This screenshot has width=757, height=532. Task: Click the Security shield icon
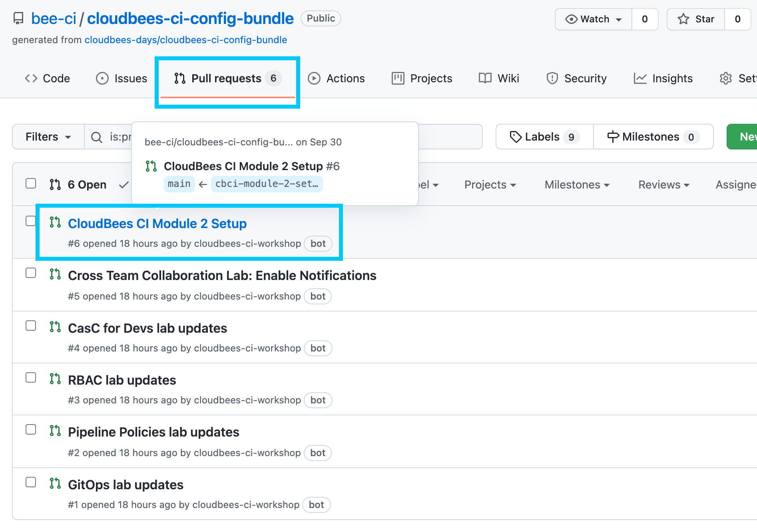coord(552,78)
